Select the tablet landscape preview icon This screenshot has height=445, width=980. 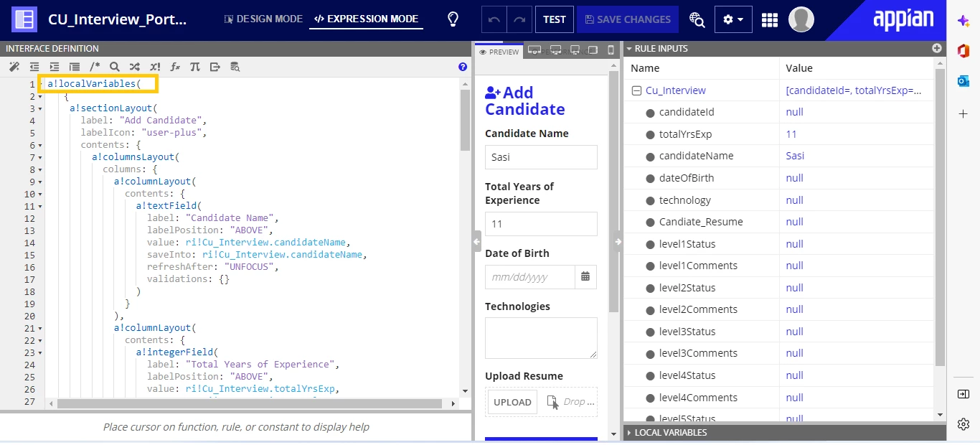pyautogui.click(x=593, y=50)
